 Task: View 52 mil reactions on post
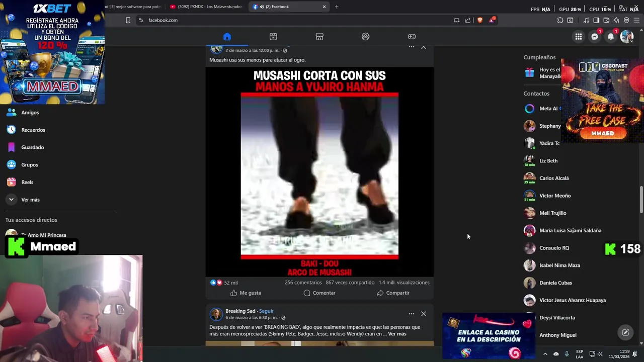click(224, 283)
